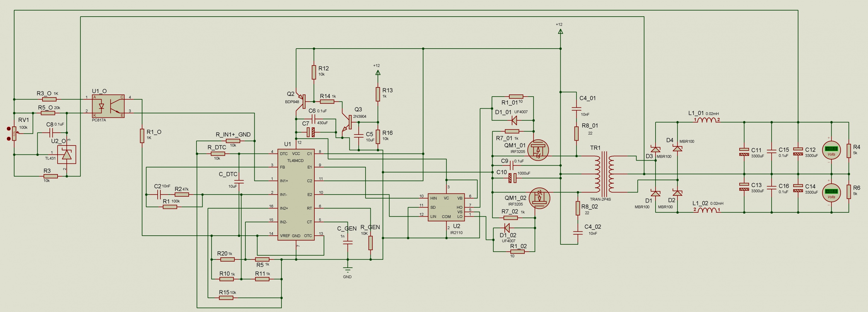The width and height of the screenshot is (868, 312).
Task: Select the L1_02 inductor coil
Action: coord(706,210)
